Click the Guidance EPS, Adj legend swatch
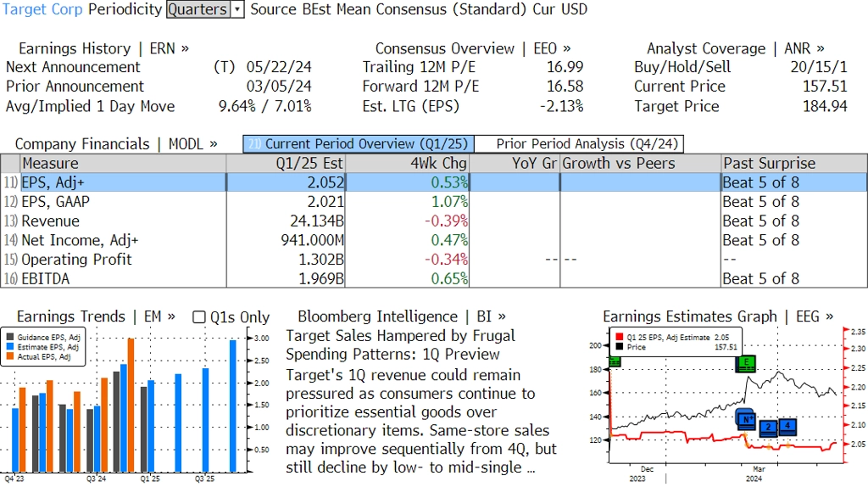The width and height of the screenshot is (868, 487). pos(10,337)
